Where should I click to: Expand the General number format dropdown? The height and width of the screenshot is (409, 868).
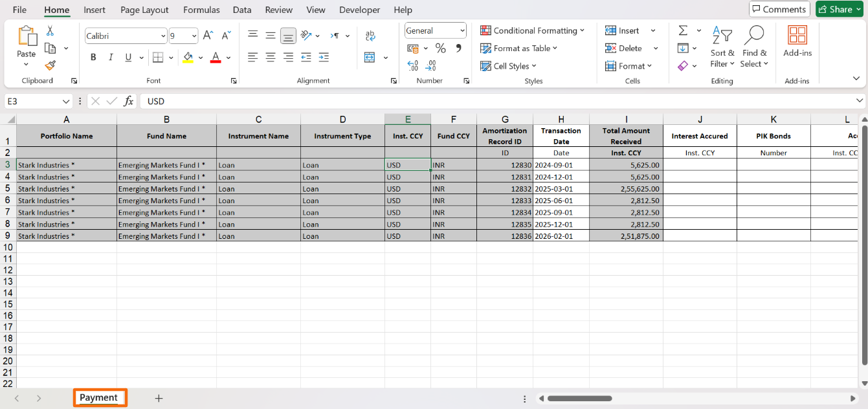(x=462, y=30)
